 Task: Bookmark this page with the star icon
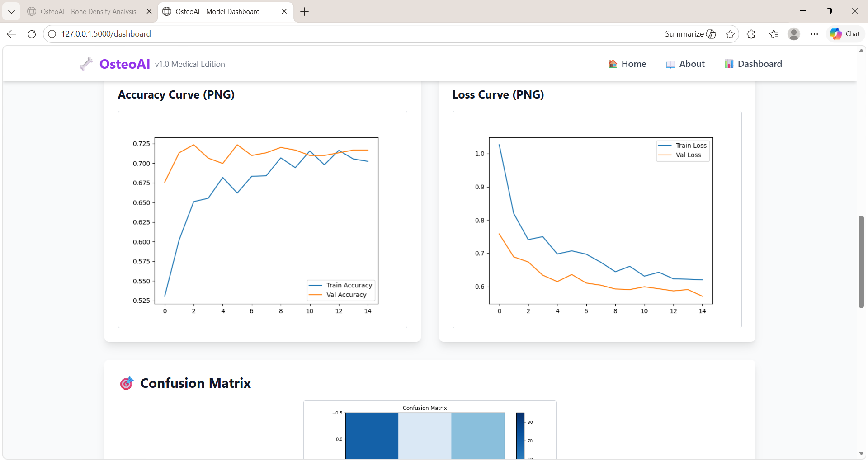(x=730, y=34)
